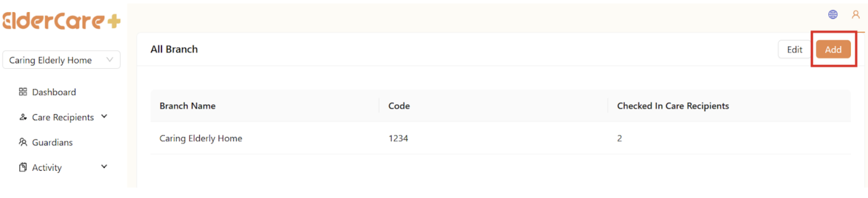Click the Care Recipients person icon

click(23, 117)
